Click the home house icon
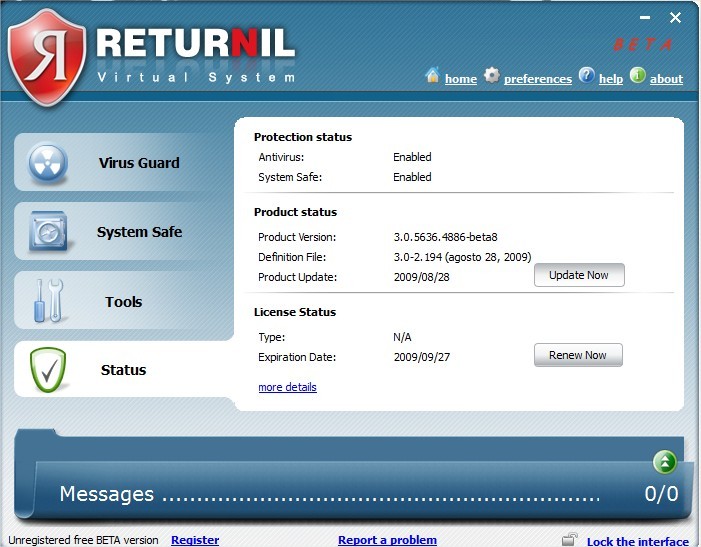701x547 pixels. [x=432, y=75]
